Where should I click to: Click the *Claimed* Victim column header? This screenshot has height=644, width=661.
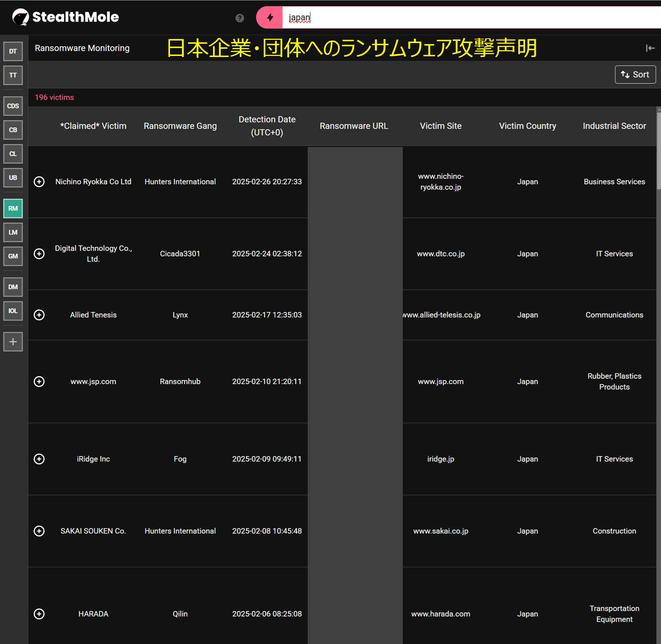[x=93, y=126]
